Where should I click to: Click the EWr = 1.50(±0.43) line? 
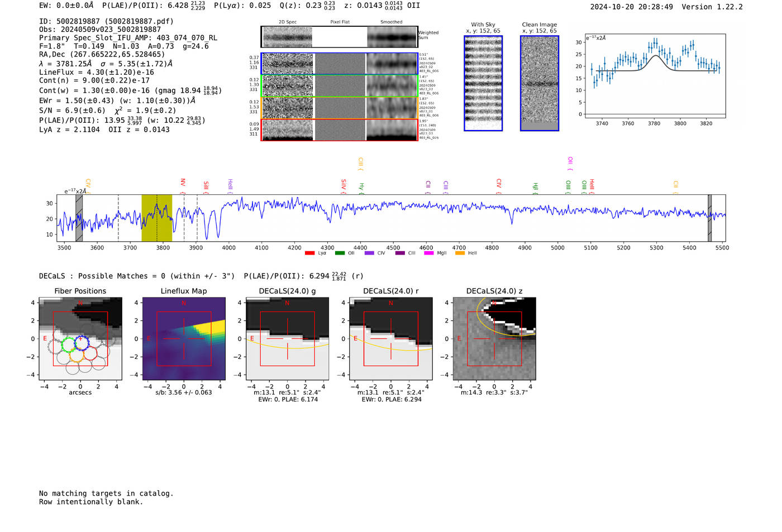coord(117,100)
